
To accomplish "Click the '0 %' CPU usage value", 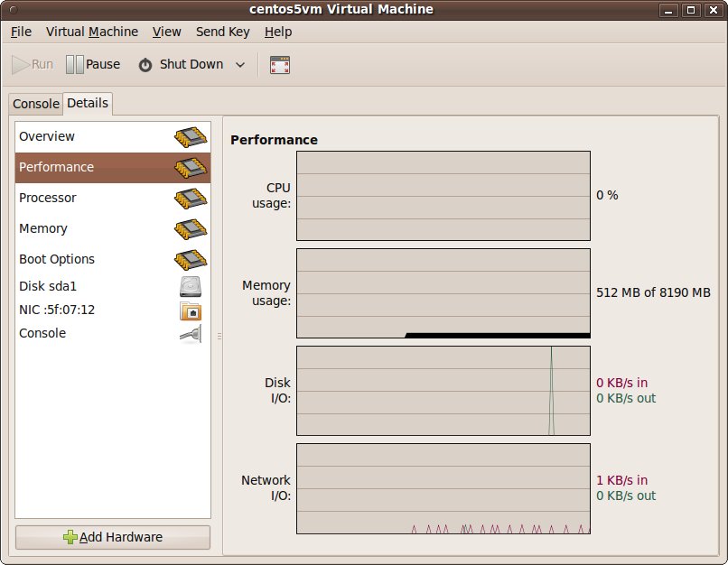I will [x=607, y=195].
